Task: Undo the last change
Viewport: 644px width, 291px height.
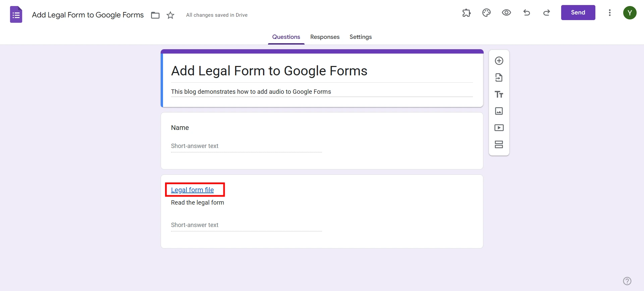Action: 527,13
